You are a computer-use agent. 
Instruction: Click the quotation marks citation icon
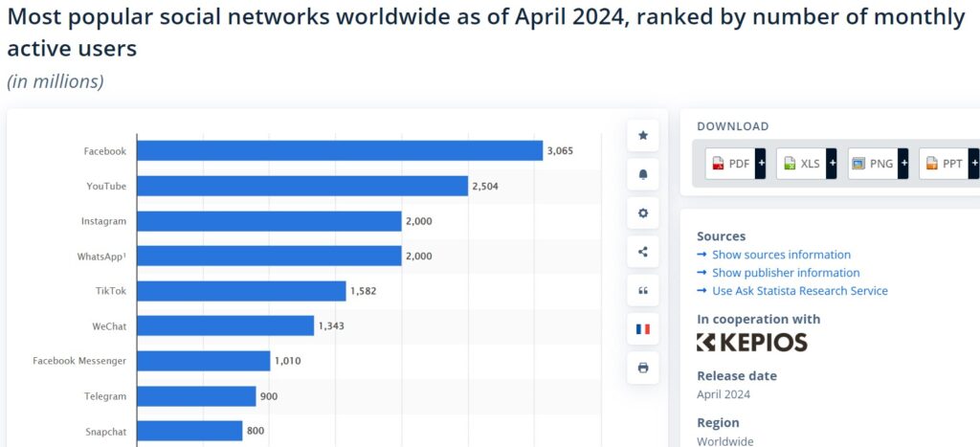[642, 291]
